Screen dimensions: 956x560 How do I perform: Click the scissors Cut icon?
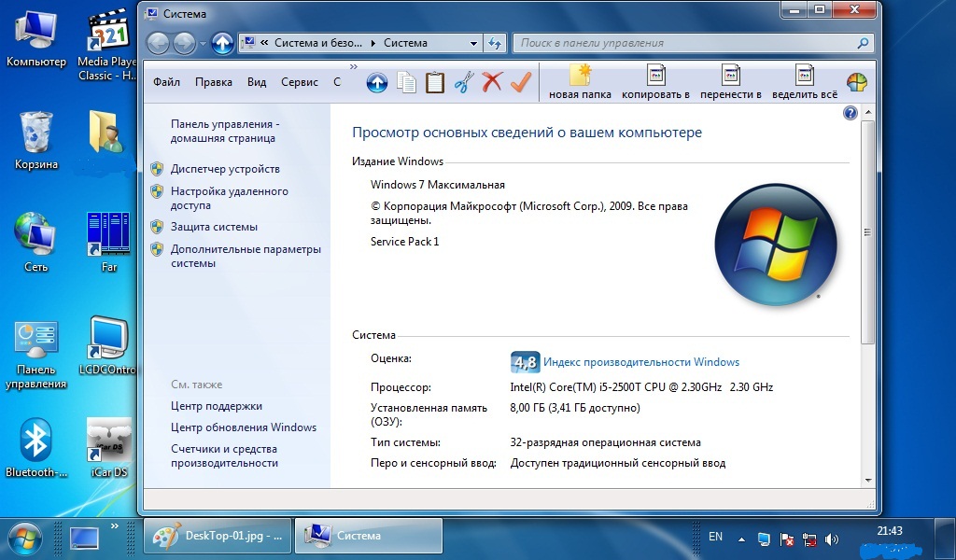(464, 82)
